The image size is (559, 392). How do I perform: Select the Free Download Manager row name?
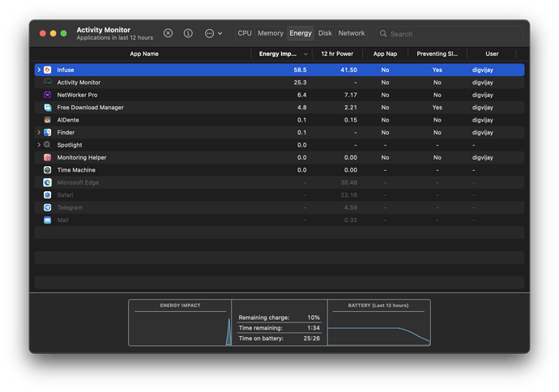coord(90,107)
